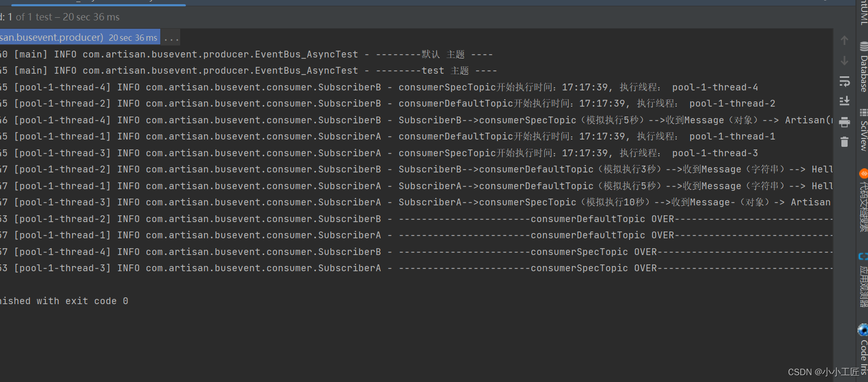This screenshot has width=868, height=382.
Task: Click the scroll to end icon
Action: [844, 101]
